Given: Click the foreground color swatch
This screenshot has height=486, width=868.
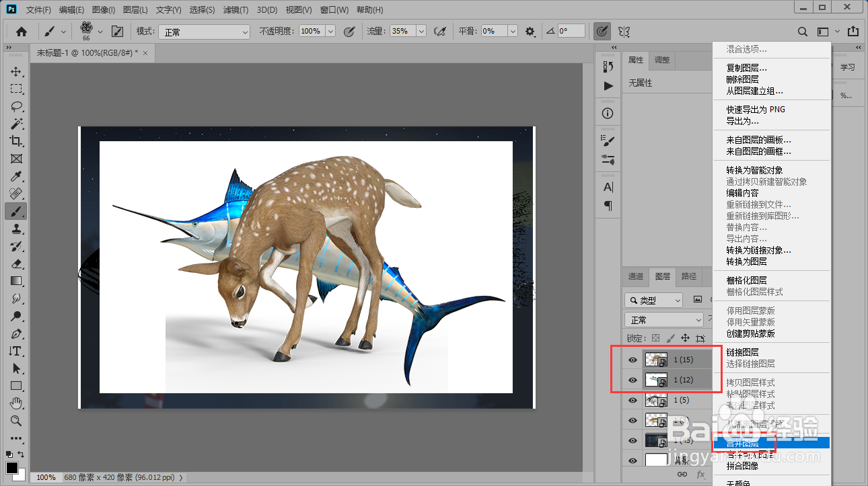Looking at the screenshot, I should [11, 468].
